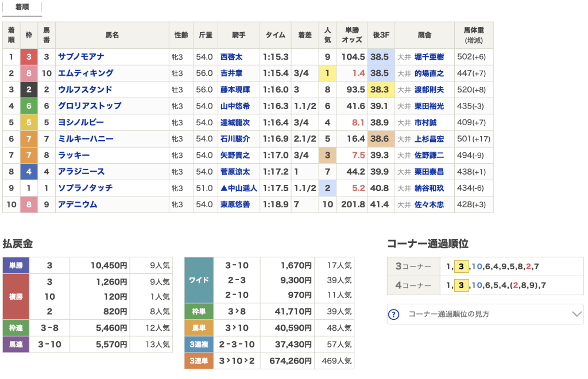Click the 払戻金 heading
The height and width of the screenshot is (379, 588).
coord(18,243)
